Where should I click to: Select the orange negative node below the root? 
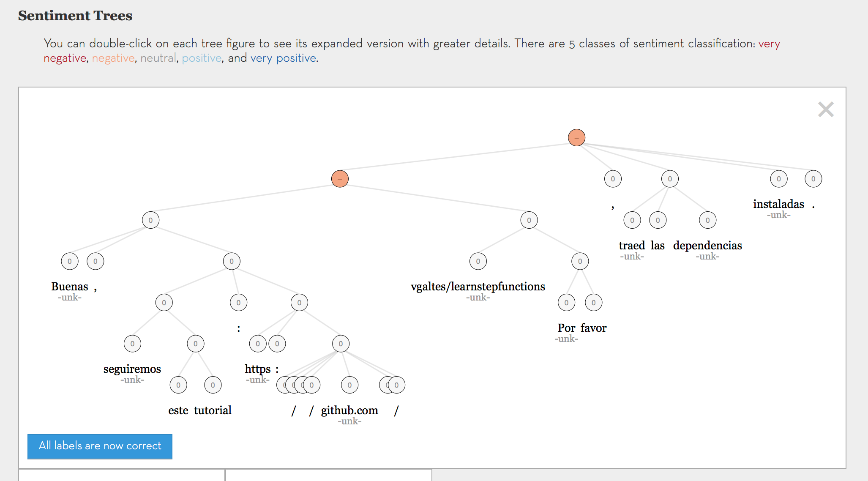(340, 179)
